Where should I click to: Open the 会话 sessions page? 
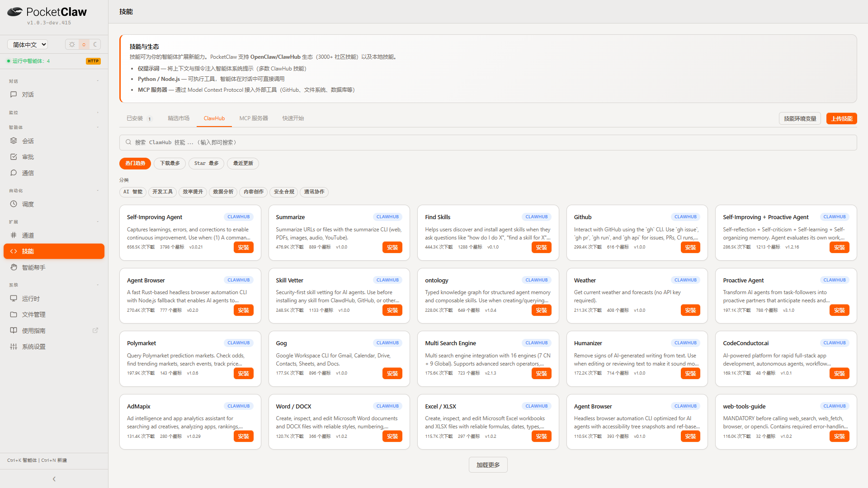[54, 141]
